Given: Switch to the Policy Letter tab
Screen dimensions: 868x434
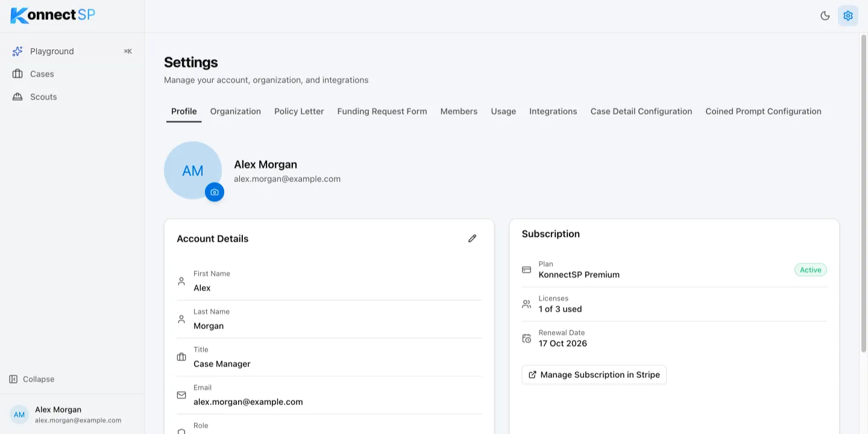Looking at the screenshot, I should pyautogui.click(x=299, y=112).
